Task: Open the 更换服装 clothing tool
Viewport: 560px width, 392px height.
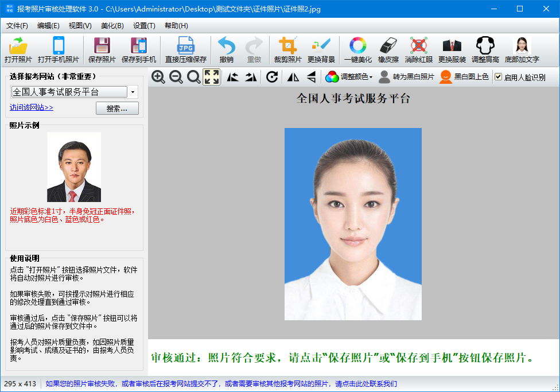Action: tap(452, 50)
